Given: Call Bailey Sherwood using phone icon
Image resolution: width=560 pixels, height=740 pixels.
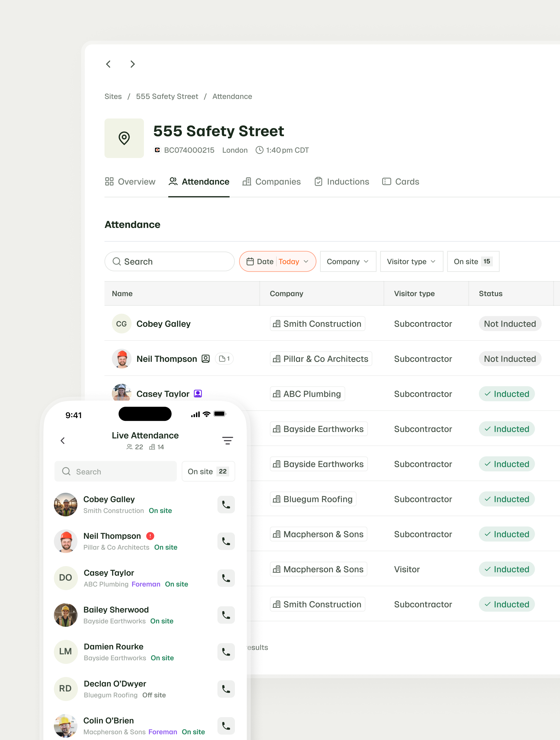Looking at the screenshot, I should 226,615.
